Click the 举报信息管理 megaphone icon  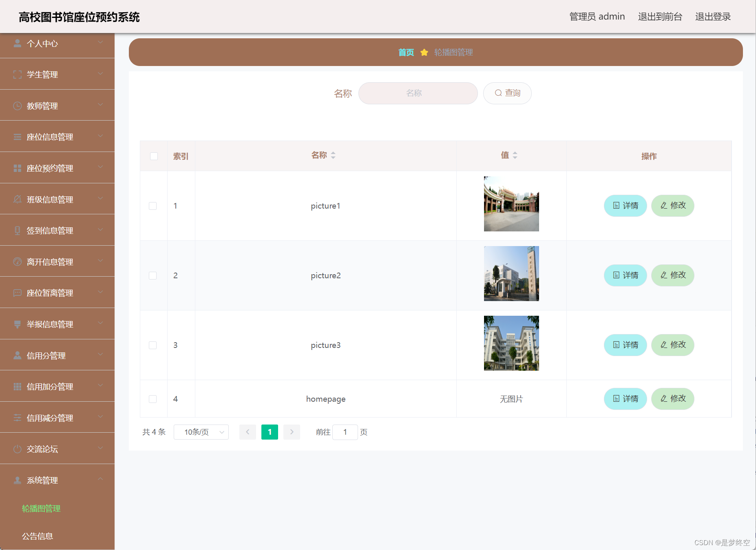coord(17,324)
